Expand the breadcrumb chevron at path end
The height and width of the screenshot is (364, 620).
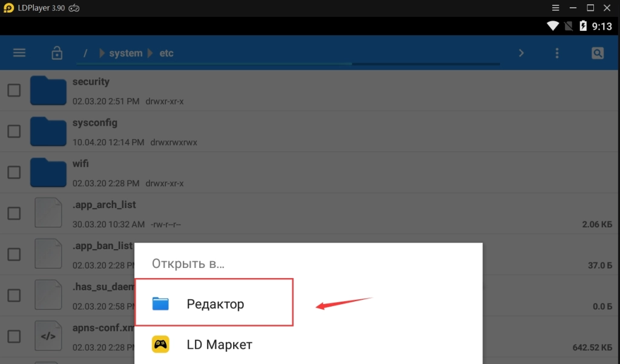[x=521, y=53]
